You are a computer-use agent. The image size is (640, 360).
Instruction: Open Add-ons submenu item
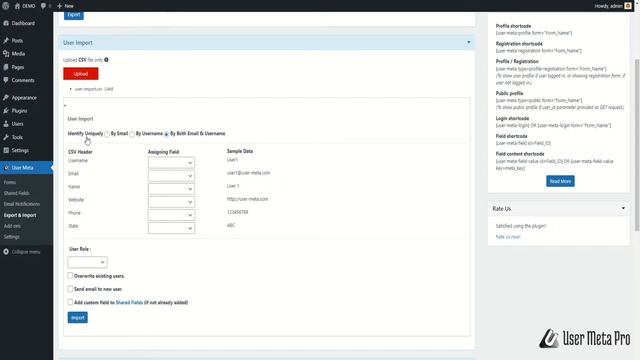click(12, 226)
